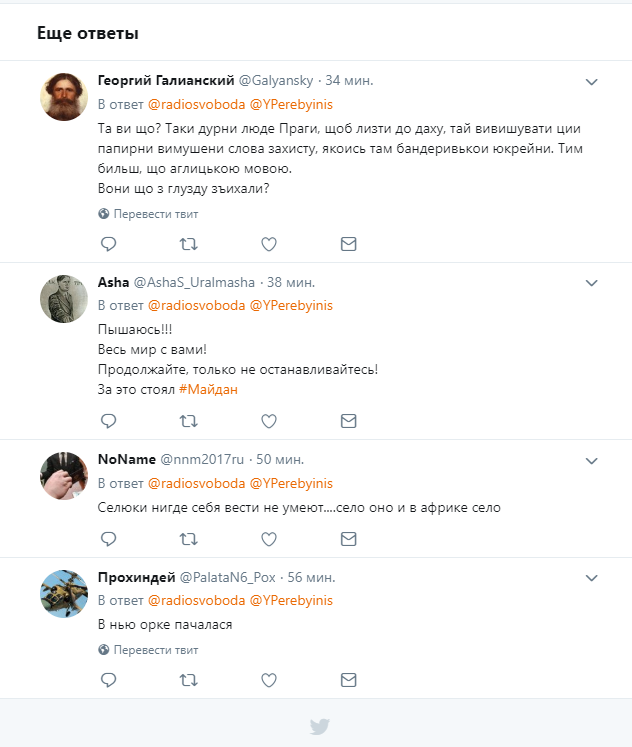Reply to Георгий Галианский's tweet
The height and width of the screenshot is (747, 632).
coord(109,243)
